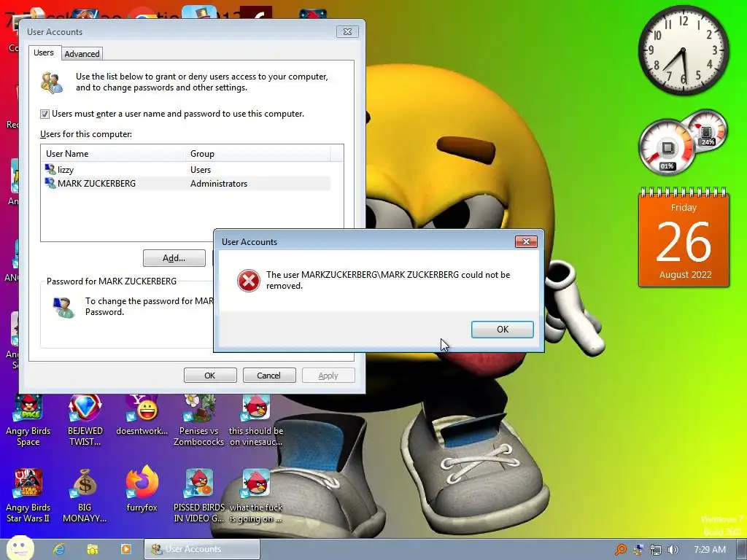Open Angry Birds Space desktop icon

coord(28,421)
